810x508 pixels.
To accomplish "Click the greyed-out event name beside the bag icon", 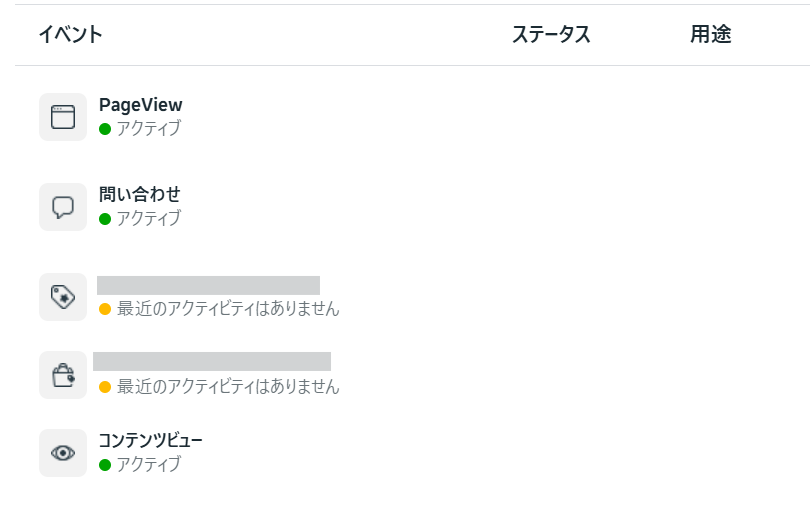I will [212, 362].
